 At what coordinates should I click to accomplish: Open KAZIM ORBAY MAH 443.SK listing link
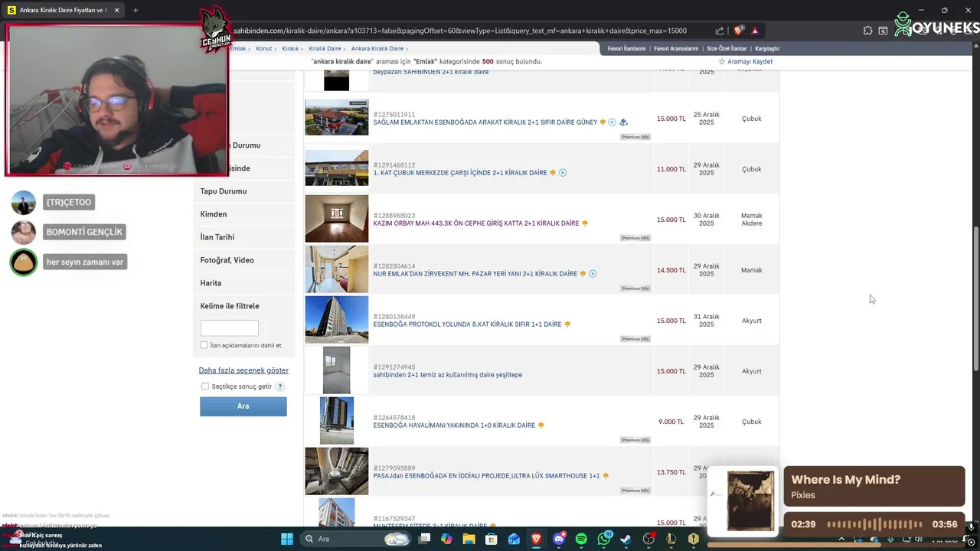coord(476,223)
